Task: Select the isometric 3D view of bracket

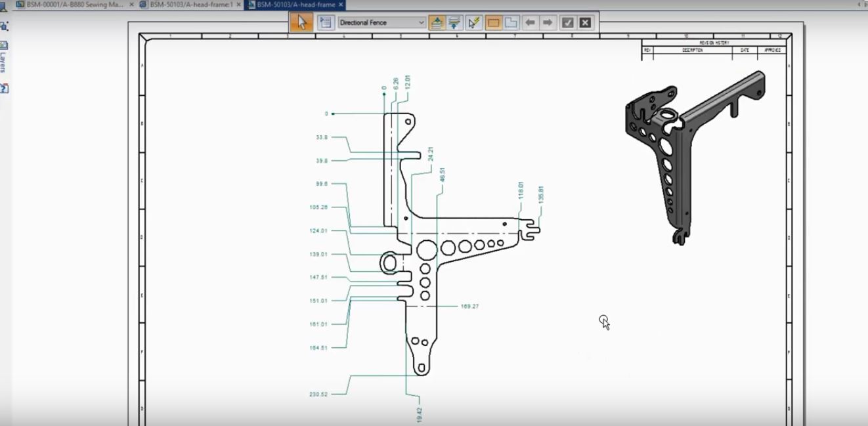Action: tap(693, 154)
